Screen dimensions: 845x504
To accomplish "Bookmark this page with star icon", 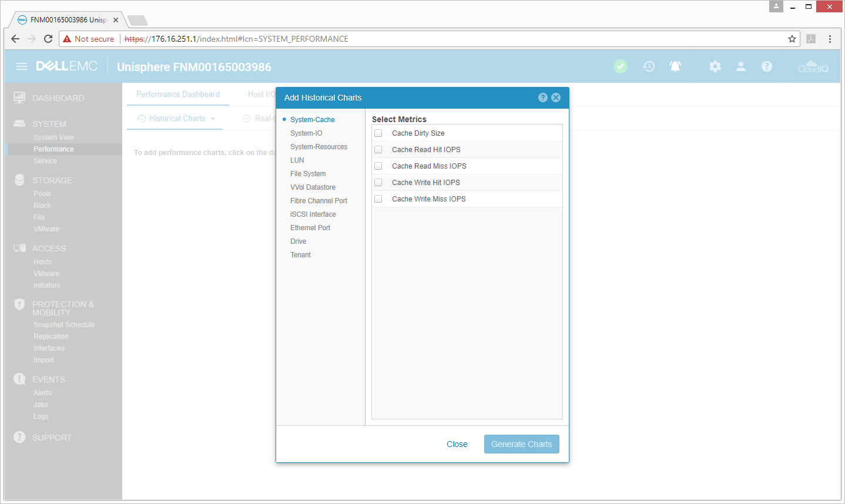I will (792, 39).
